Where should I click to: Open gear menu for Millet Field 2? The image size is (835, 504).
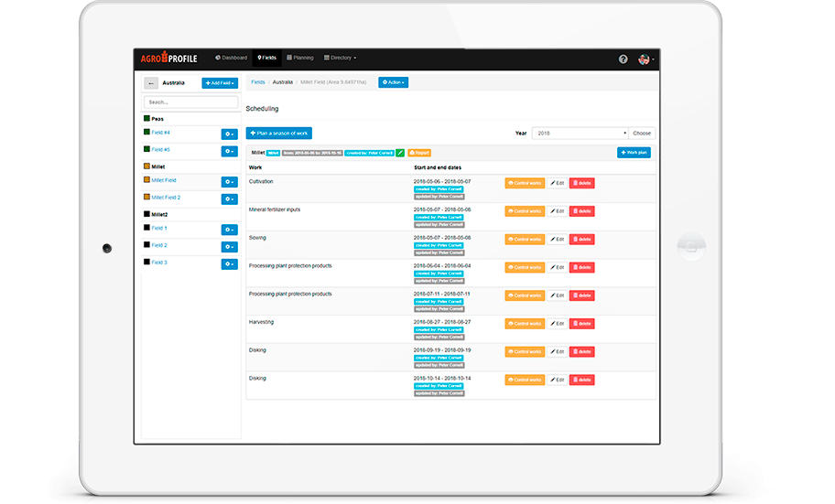point(229,198)
